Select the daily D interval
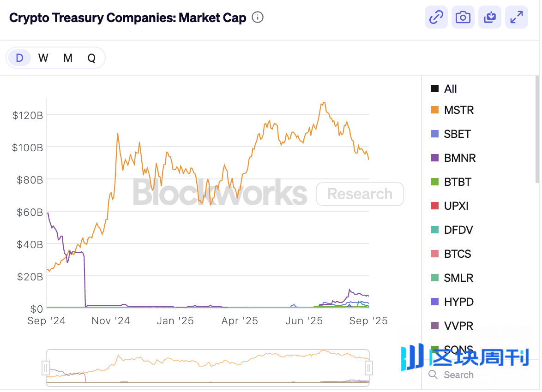542x392 pixels. coord(20,58)
